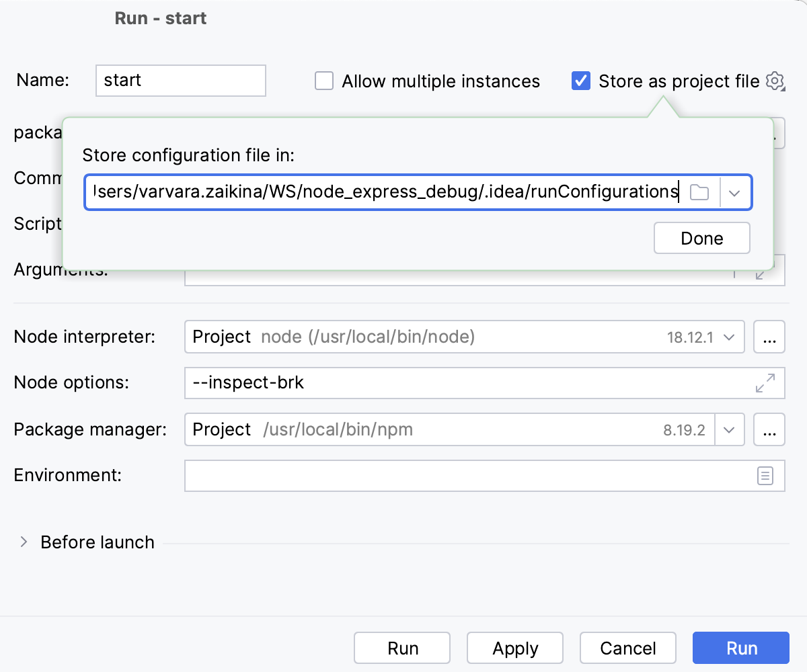Screen dimensions: 807x672
Task: Apply the run configuration changes
Action: (x=514, y=648)
